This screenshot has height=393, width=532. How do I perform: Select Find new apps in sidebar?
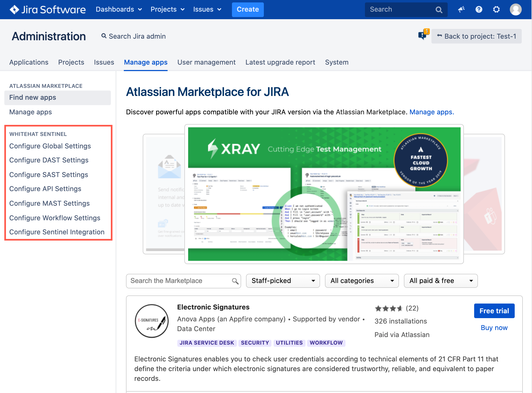(x=58, y=98)
